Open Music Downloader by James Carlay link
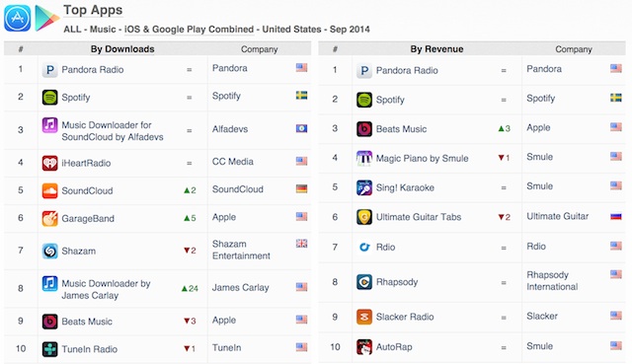This screenshot has width=632, height=364. (106, 289)
